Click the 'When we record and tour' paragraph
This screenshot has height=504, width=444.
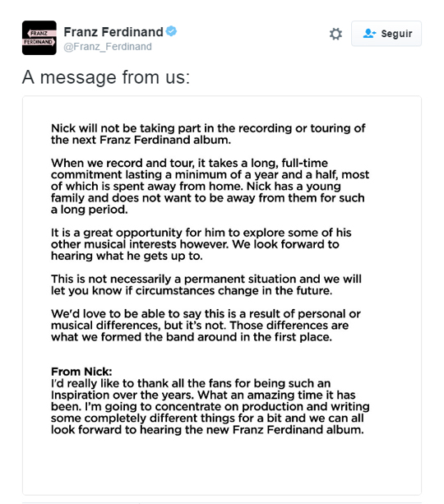(x=210, y=186)
